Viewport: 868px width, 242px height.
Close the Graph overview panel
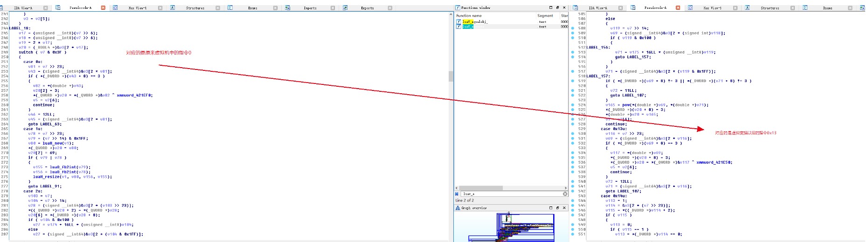coord(564,208)
